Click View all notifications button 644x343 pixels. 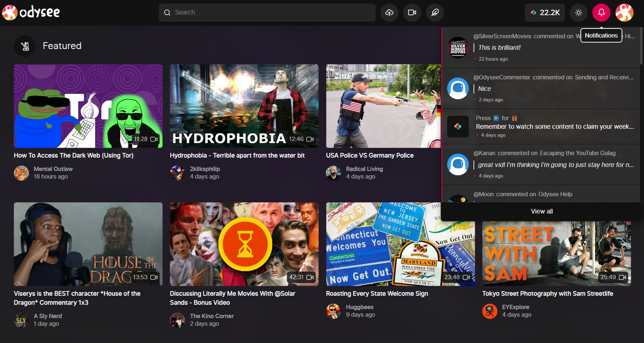click(542, 211)
